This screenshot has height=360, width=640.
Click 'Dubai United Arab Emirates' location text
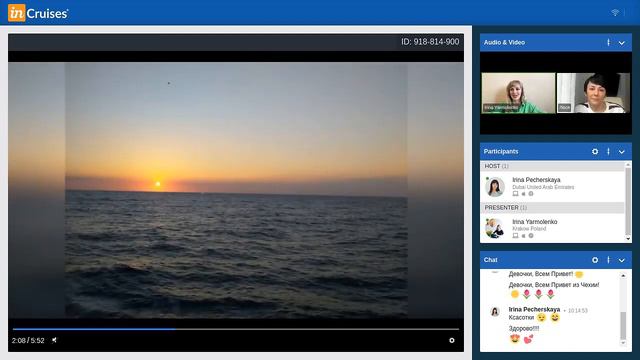tap(543, 187)
